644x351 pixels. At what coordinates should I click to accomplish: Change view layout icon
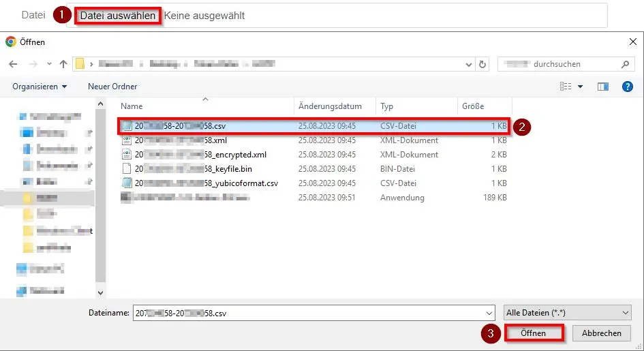click(565, 87)
